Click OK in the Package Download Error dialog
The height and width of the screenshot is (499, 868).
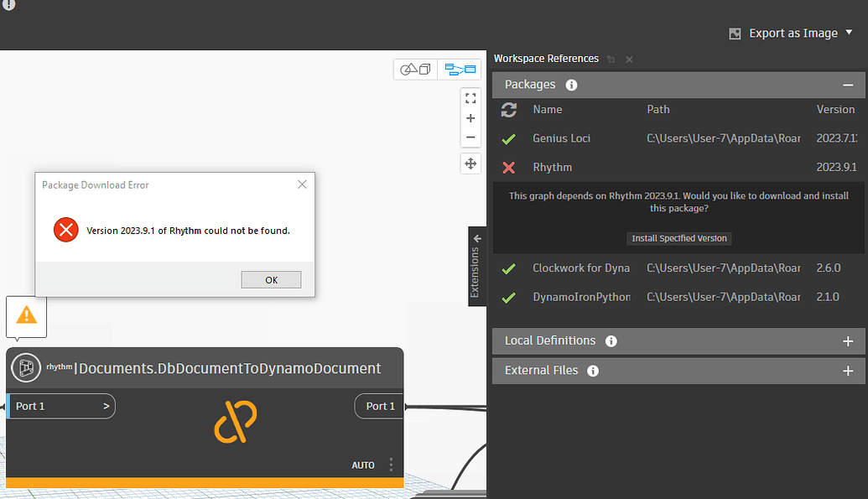point(271,279)
